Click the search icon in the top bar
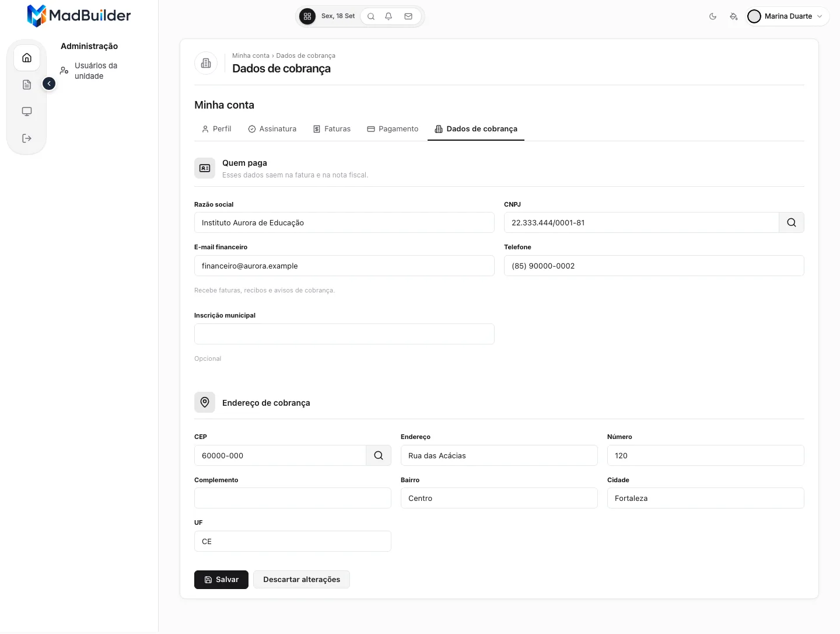Image resolution: width=840 pixels, height=634 pixels. coord(371,16)
